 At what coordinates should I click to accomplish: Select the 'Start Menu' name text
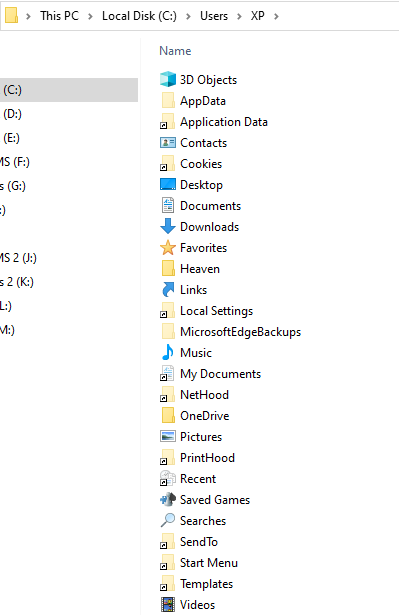209,563
